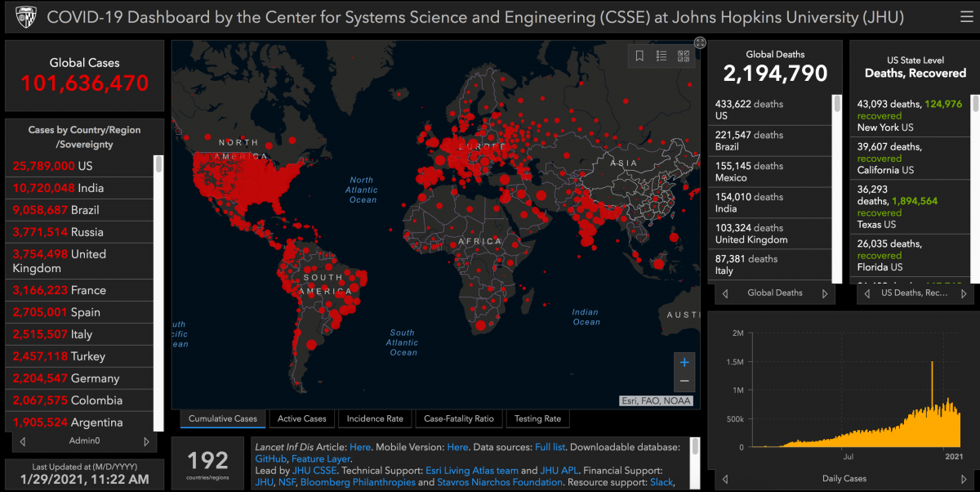Viewport: 980px width, 492px height.
Task: Select the '25,789,000 US' cases row
Action: tap(80, 166)
